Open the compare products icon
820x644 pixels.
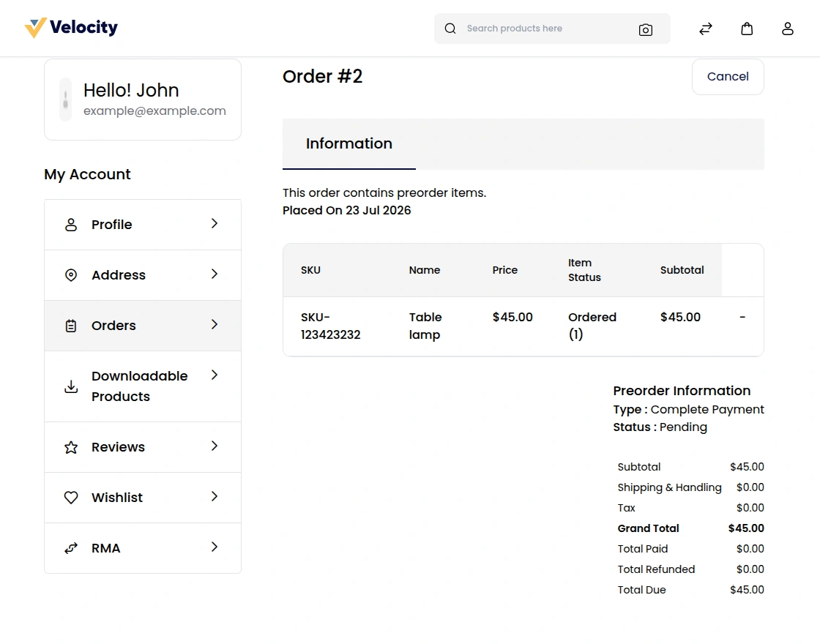point(706,29)
